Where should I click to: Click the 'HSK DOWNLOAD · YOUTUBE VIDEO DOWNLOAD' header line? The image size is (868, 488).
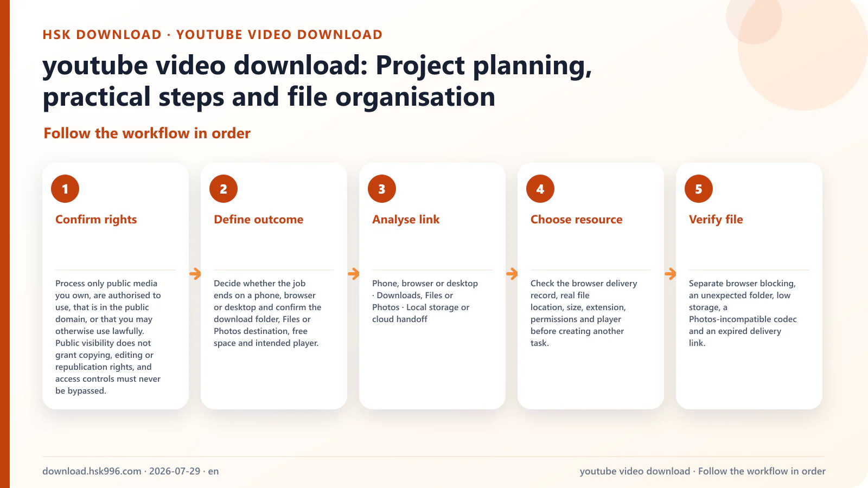click(213, 35)
